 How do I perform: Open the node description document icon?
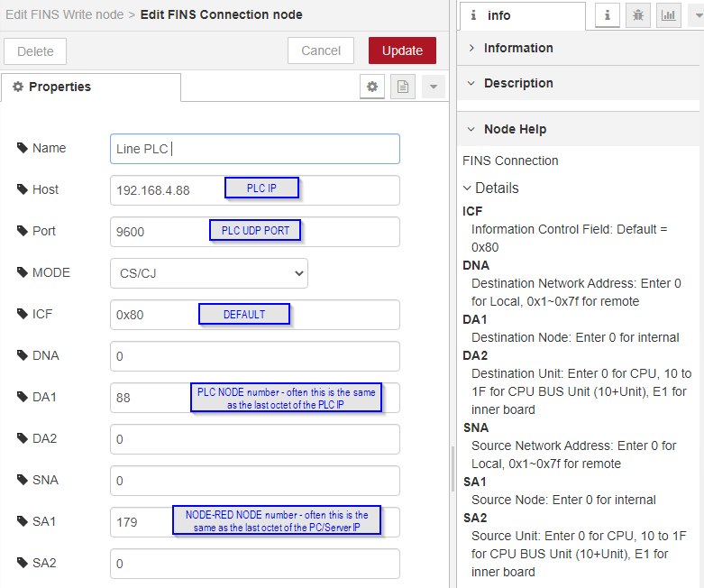click(x=403, y=87)
